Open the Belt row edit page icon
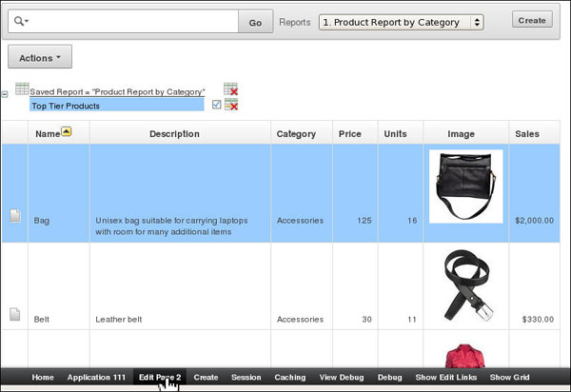The image size is (571, 392). 15,314
